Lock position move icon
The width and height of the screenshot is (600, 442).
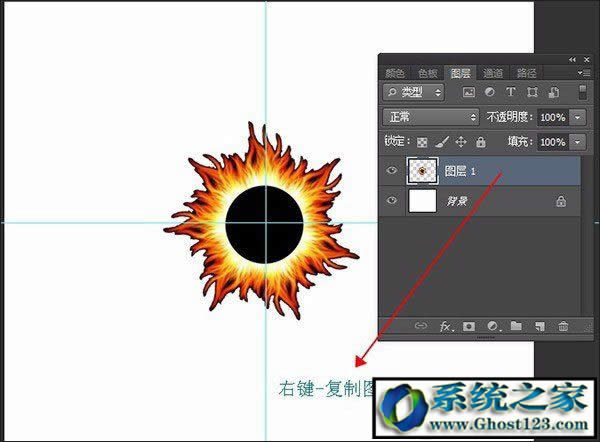461,142
